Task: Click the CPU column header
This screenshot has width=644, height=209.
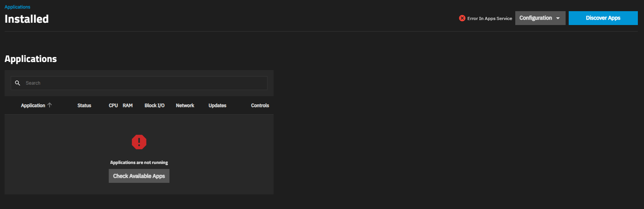Action: pos(113,105)
